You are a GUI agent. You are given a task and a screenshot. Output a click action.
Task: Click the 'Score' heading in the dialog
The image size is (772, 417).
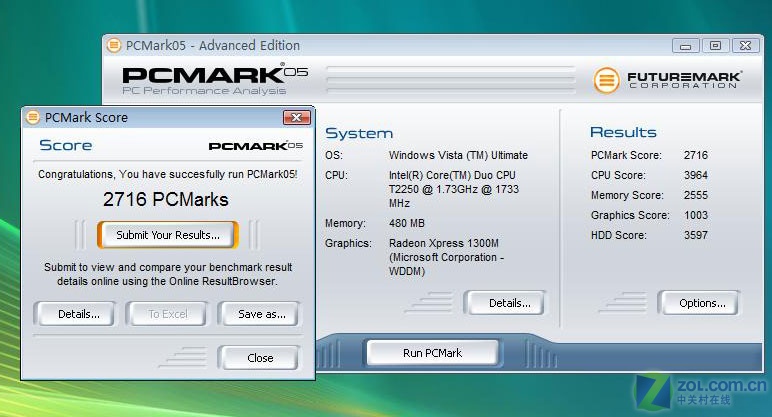point(65,145)
